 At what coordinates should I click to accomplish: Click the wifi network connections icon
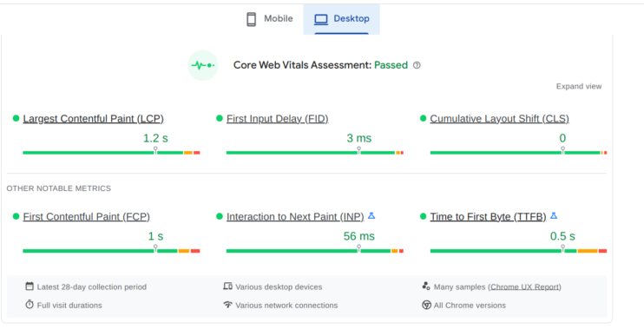pyautogui.click(x=227, y=305)
